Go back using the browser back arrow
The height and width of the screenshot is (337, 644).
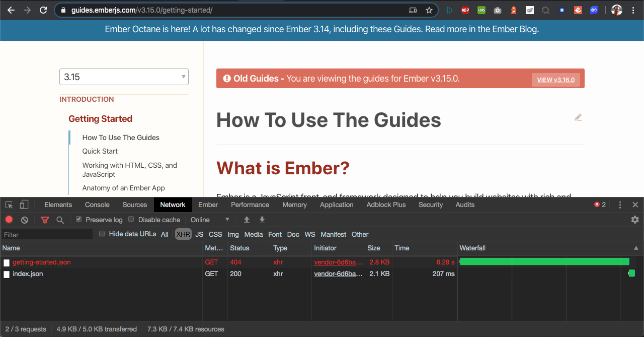[x=11, y=10]
